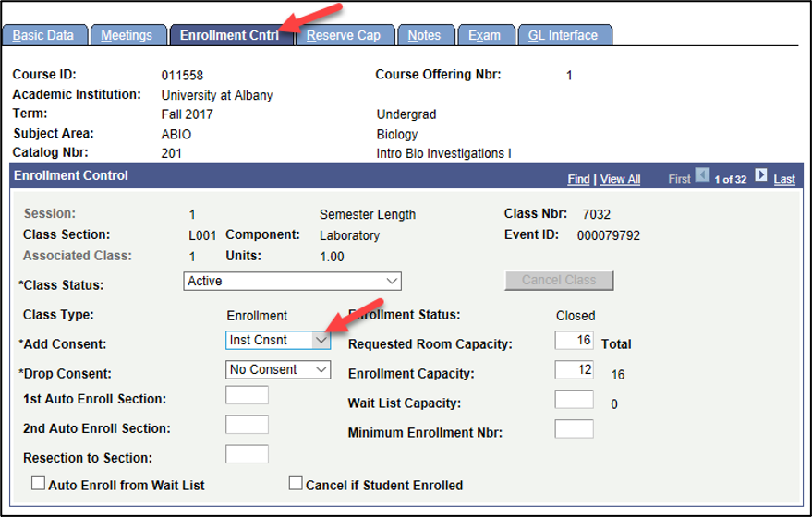The height and width of the screenshot is (517, 812).
Task: Focus the 1st Auto Enroll Section field
Action: 247,395
